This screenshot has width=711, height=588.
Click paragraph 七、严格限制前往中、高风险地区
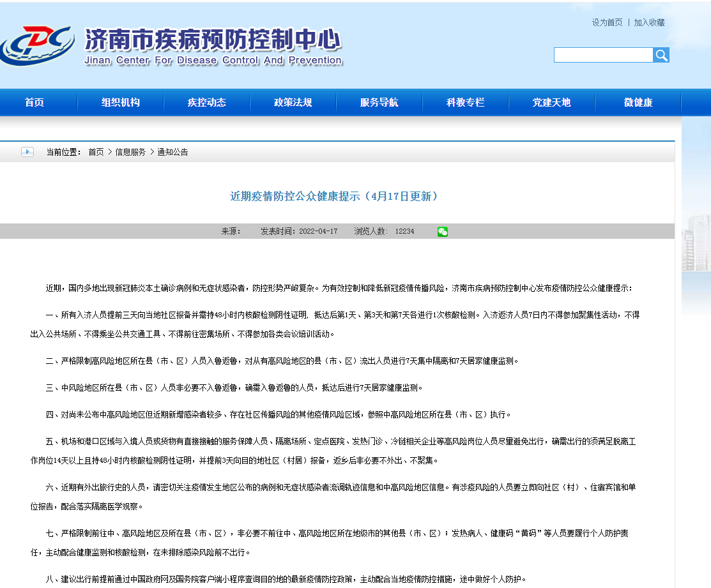coord(330,543)
